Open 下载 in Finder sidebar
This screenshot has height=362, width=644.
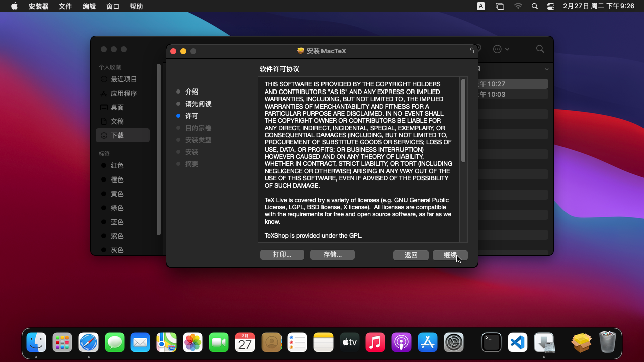123,135
